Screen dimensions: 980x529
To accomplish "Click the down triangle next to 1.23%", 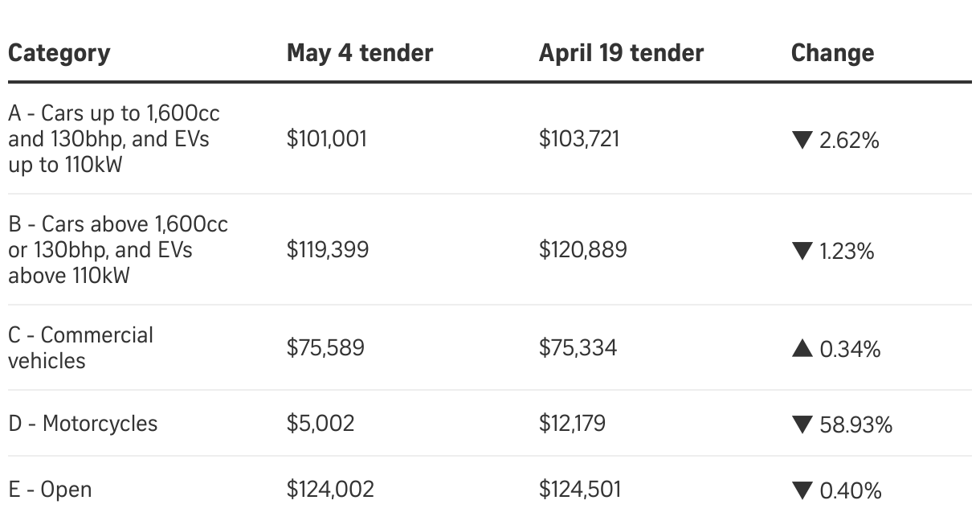I will (x=802, y=252).
